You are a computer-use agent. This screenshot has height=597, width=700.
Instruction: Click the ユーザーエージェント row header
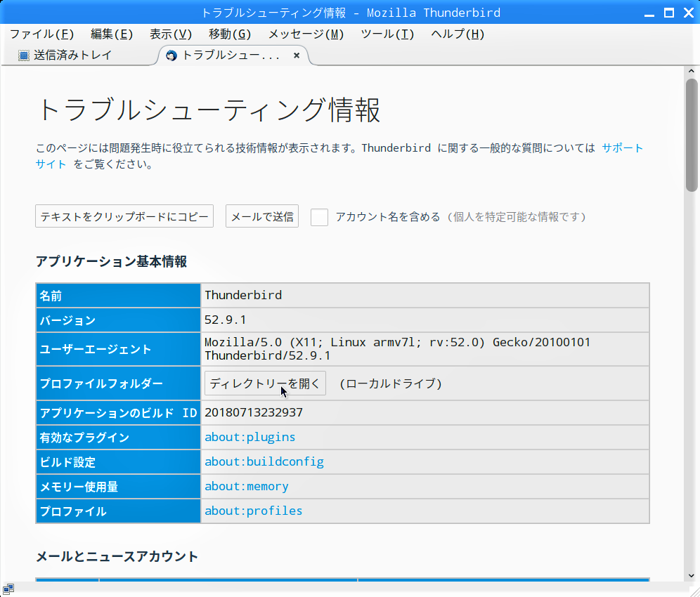point(118,349)
